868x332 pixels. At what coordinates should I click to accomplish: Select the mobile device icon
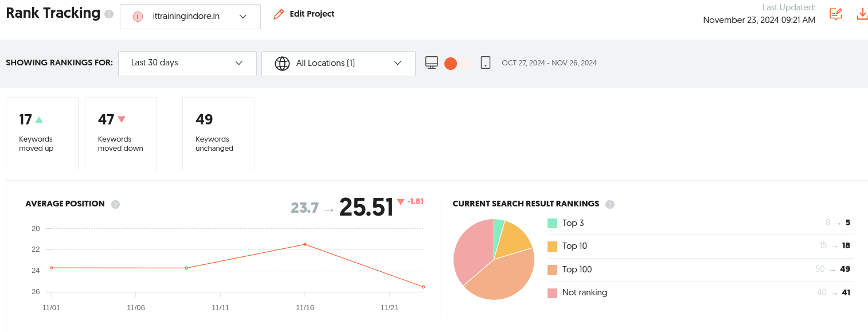[x=486, y=63]
